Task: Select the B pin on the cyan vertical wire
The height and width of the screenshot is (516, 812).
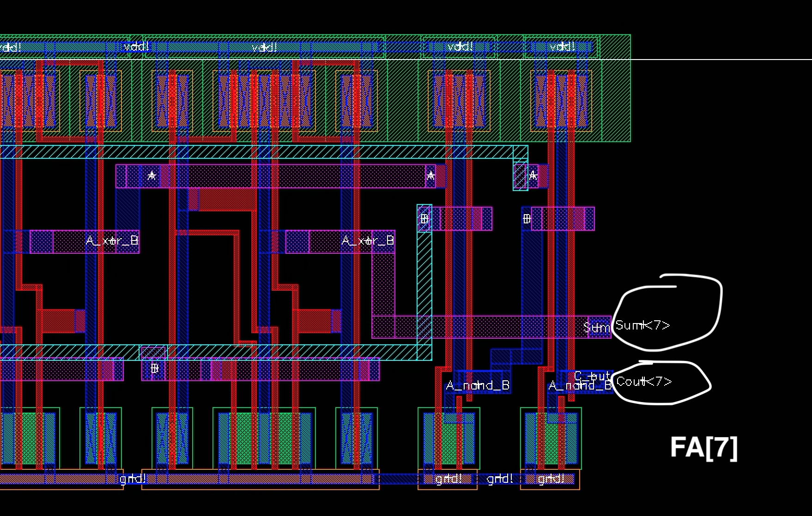Action: [x=424, y=219]
